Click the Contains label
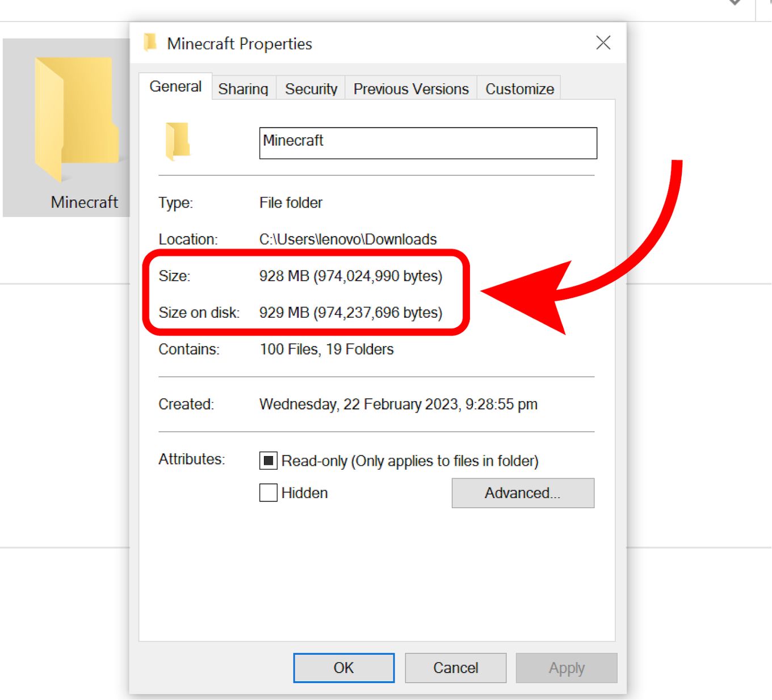This screenshot has width=772, height=700. point(189,349)
